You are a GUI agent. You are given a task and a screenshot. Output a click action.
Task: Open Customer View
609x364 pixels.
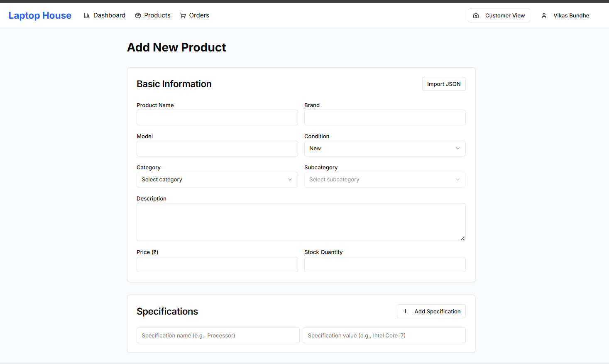(504, 15)
